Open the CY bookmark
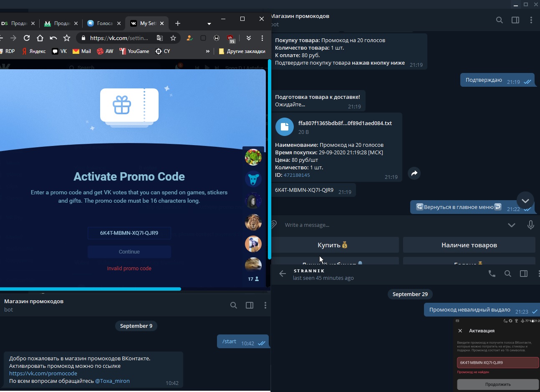 click(x=163, y=51)
